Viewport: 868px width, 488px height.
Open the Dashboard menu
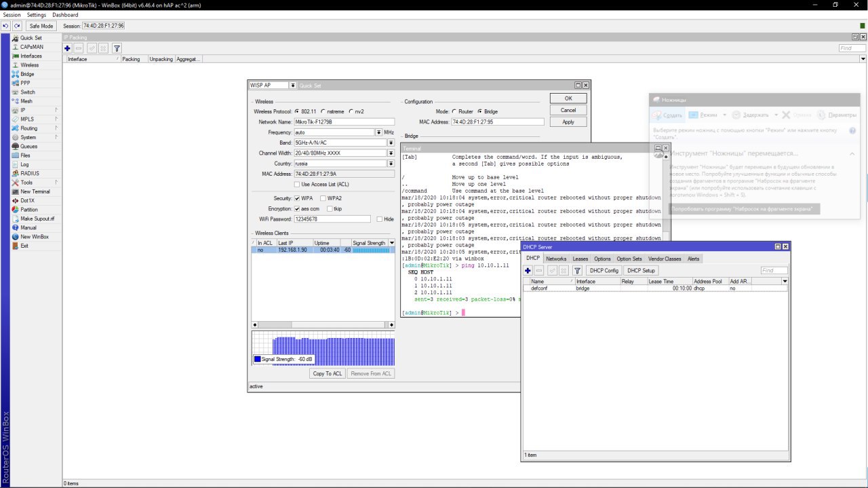65,15
